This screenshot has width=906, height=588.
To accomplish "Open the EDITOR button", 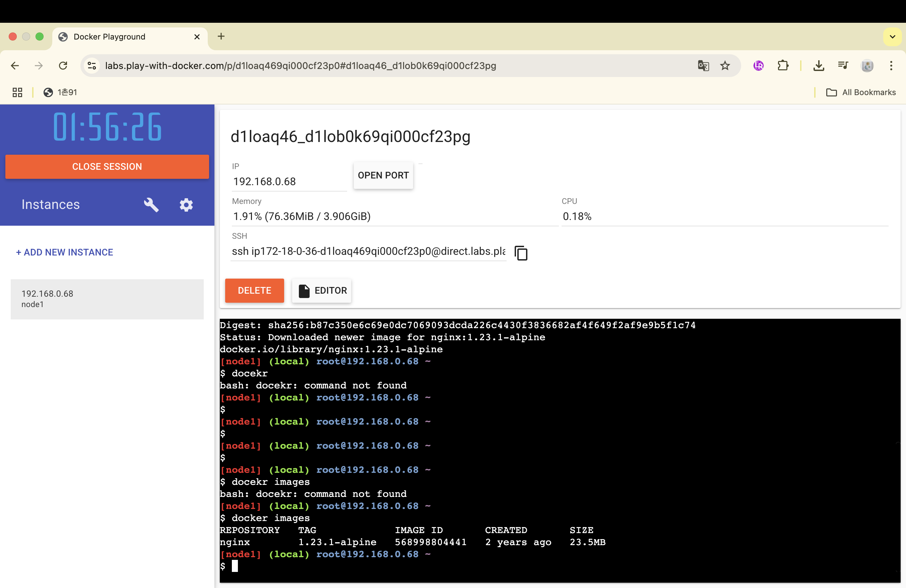I will tap(322, 291).
